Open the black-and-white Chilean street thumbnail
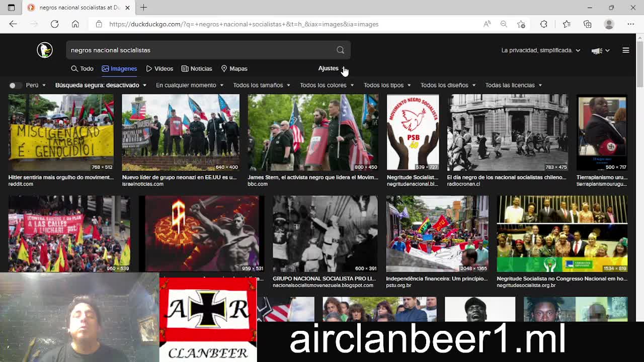This screenshot has height=362, width=644. (508, 133)
